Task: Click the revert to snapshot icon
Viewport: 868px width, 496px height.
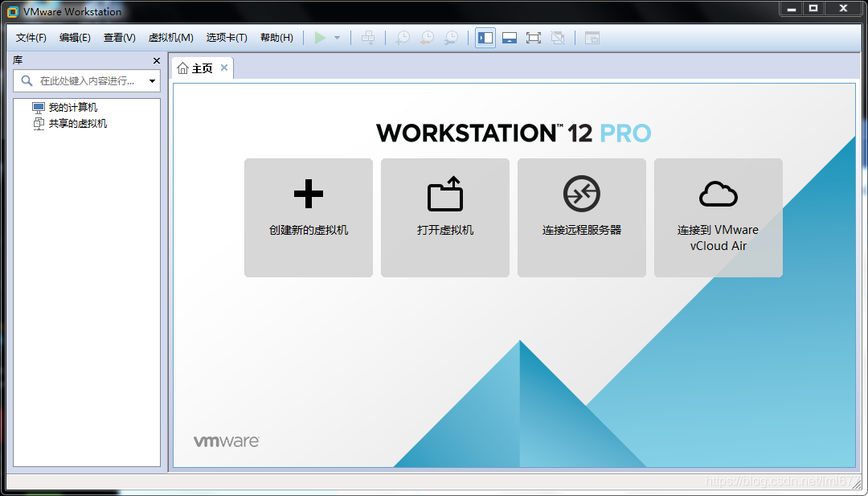Action: click(427, 38)
